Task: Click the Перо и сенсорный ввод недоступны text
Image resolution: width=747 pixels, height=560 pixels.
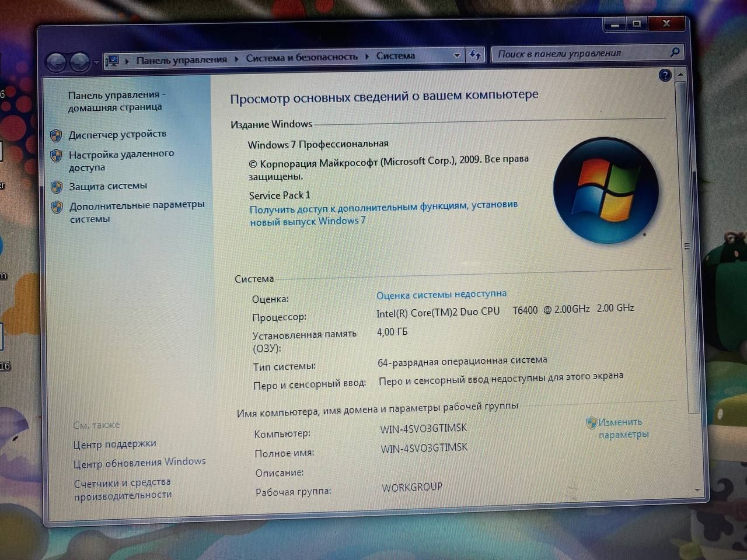Action: click(x=501, y=379)
